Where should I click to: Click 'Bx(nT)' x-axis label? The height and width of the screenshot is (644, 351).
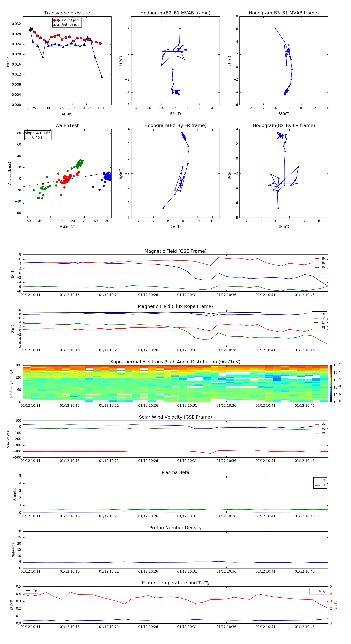(x=284, y=227)
